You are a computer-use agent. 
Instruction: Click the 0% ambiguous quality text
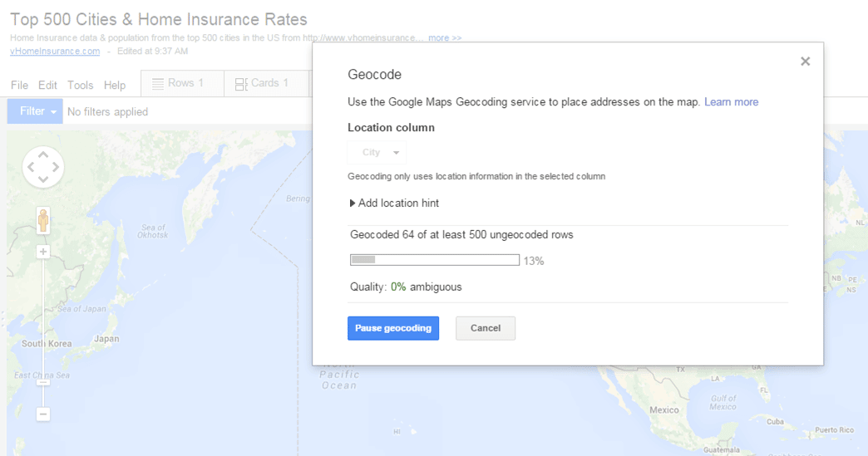(x=427, y=287)
